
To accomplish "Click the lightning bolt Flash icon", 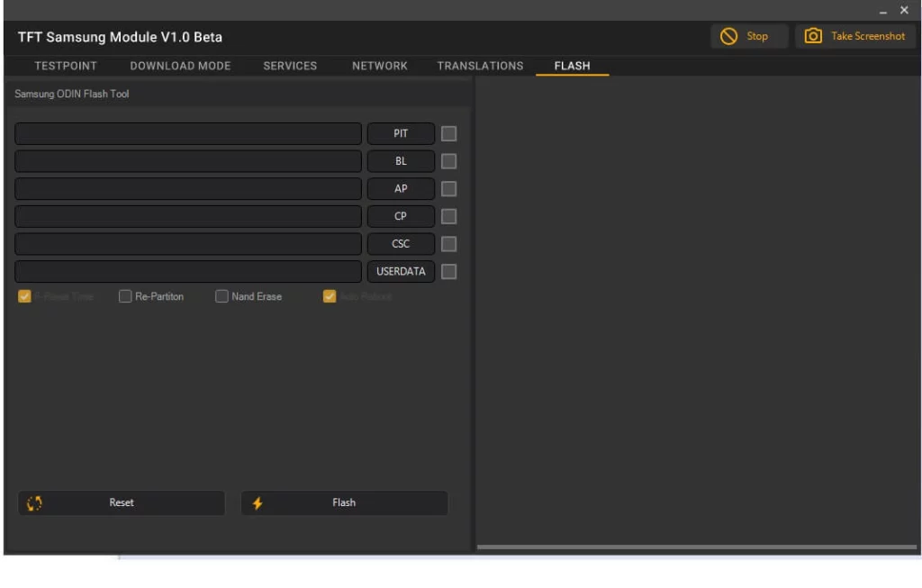I will click(258, 503).
